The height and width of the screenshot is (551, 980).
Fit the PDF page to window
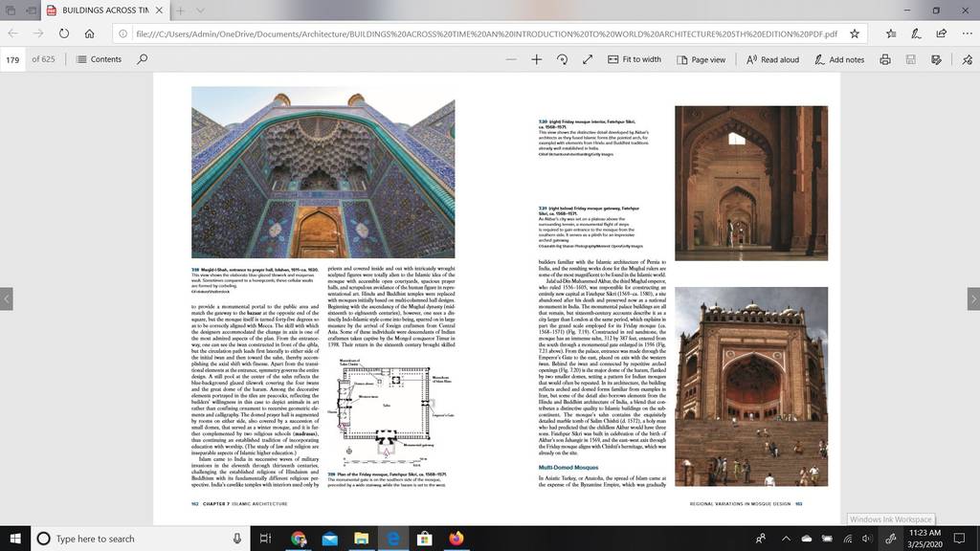pos(588,59)
